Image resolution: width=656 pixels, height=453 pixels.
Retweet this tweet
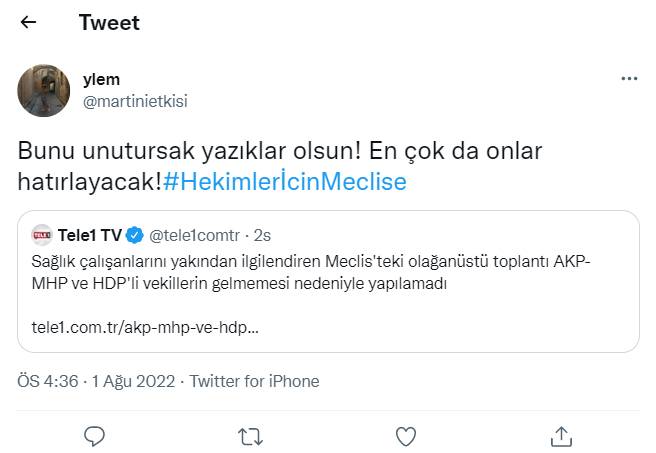click(x=250, y=435)
